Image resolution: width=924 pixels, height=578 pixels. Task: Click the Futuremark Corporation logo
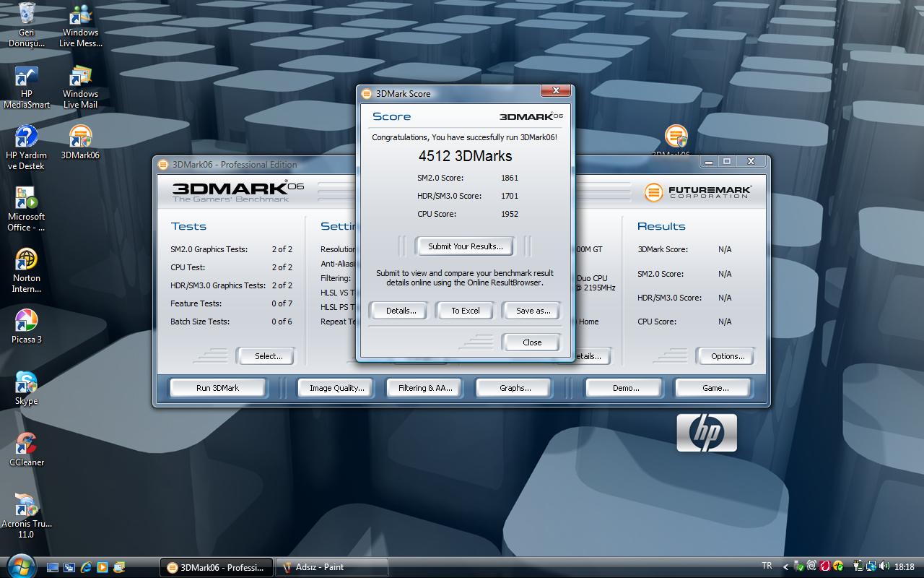698,191
